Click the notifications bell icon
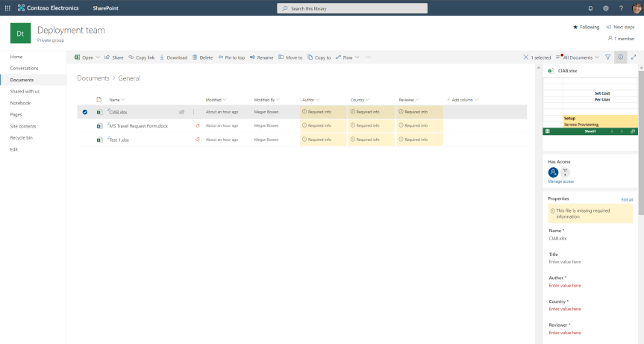Screen dimensions: 644x344 point(590,8)
